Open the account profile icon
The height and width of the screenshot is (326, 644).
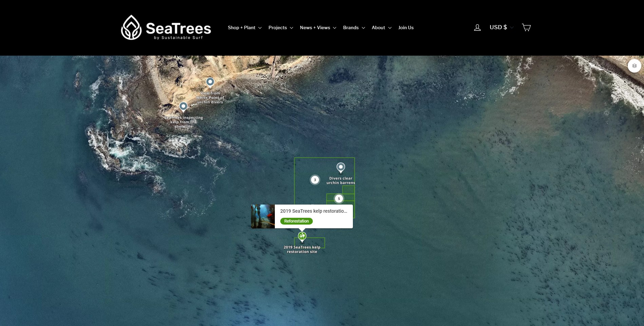pos(477,27)
